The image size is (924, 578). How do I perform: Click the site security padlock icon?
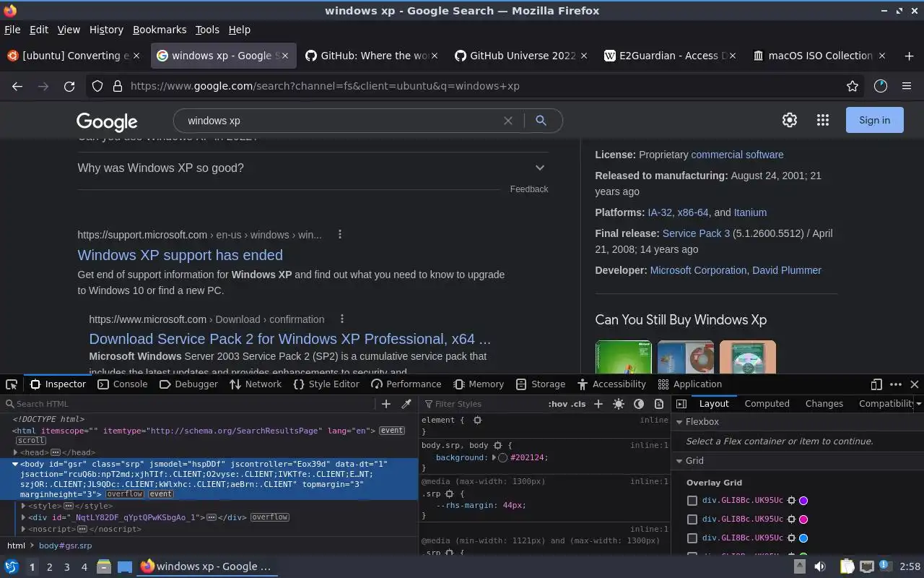118,86
